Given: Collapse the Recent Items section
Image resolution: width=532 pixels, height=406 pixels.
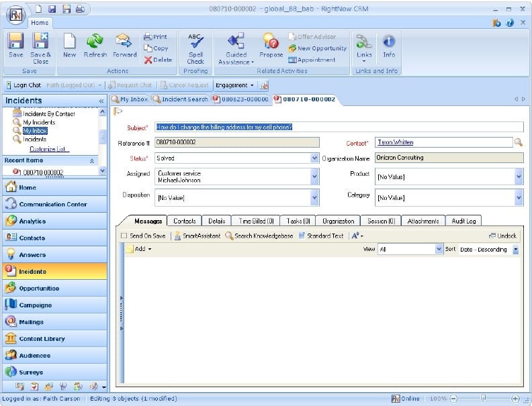Looking at the screenshot, I should (92, 161).
